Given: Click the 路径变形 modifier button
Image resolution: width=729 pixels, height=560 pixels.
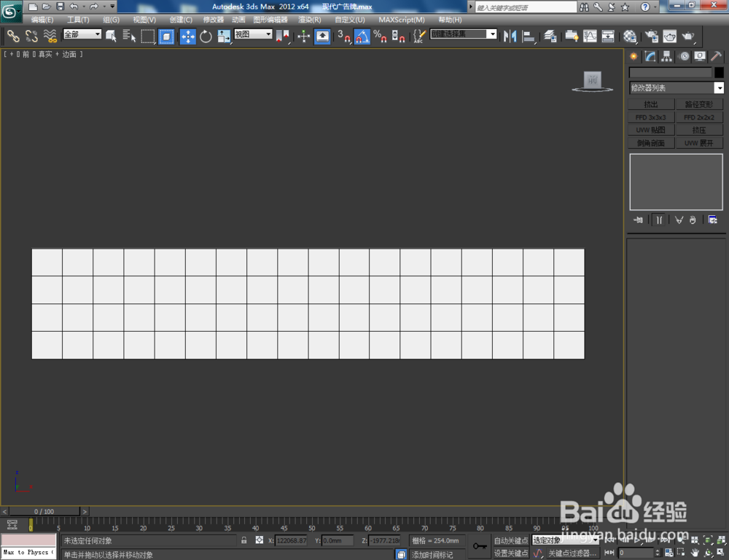Looking at the screenshot, I should click(x=699, y=104).
